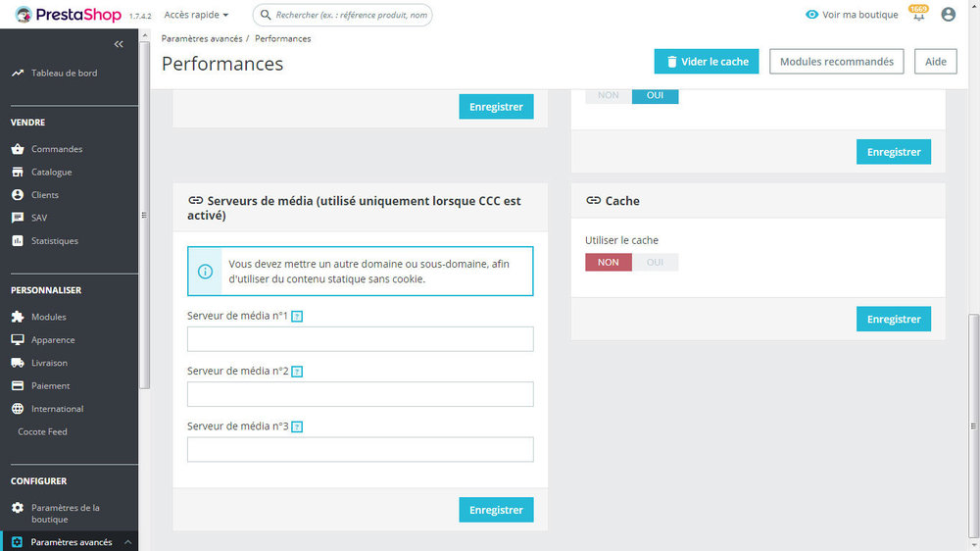
Task: Open the Livraison menu item
Action: [x=49, y=363]
